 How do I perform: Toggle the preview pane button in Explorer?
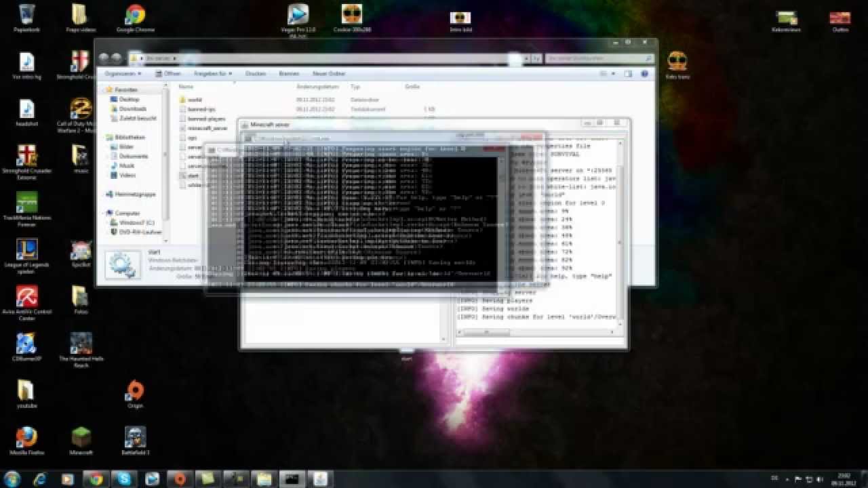[629, 73]
